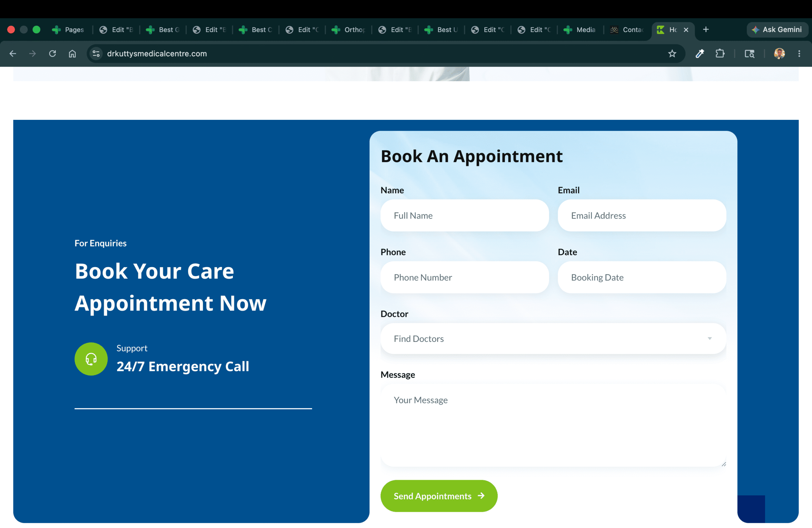Viewport: 812px width, 528px height.
Task: Click the For Enquiries text
Action: [100, 243]
